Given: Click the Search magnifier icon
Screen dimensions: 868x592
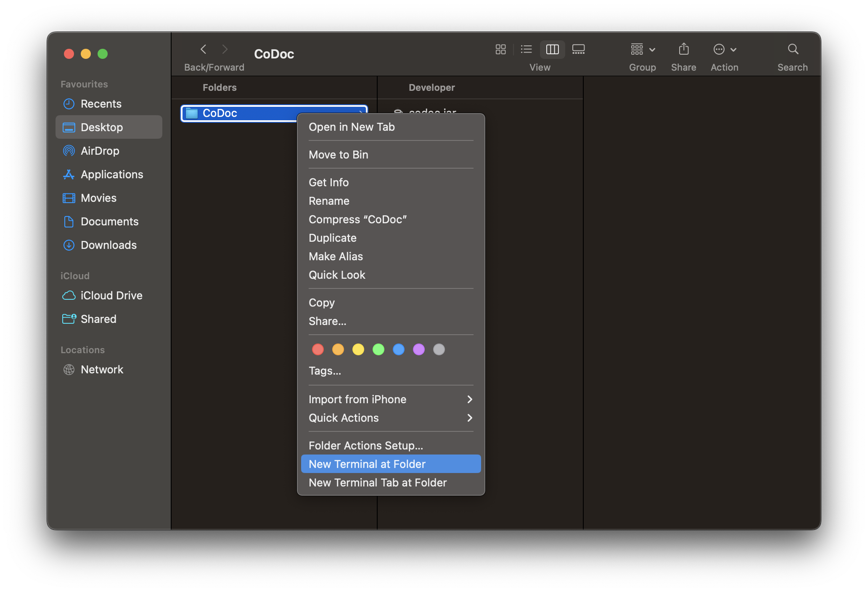Looking at the screenshot, I should [793, 49].
